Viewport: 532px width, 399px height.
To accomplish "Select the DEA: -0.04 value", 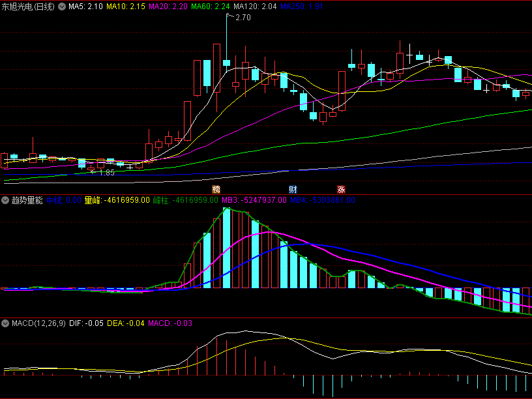I will [126, 323].
